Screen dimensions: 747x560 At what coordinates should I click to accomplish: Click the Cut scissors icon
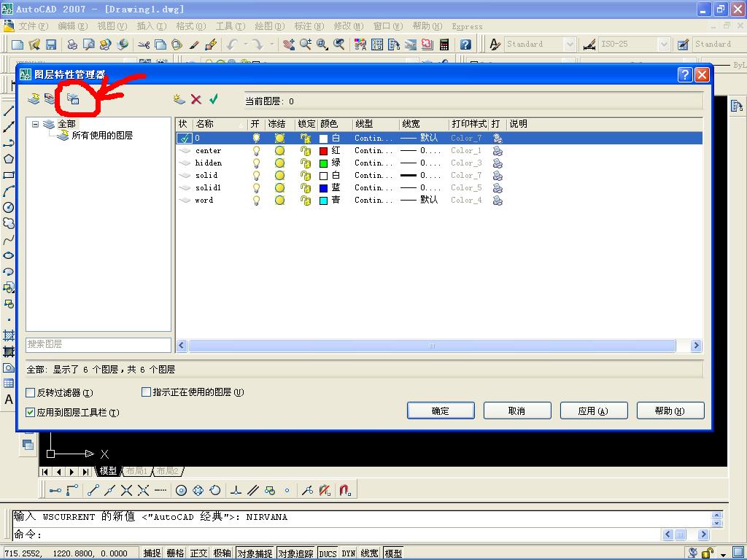144,44
